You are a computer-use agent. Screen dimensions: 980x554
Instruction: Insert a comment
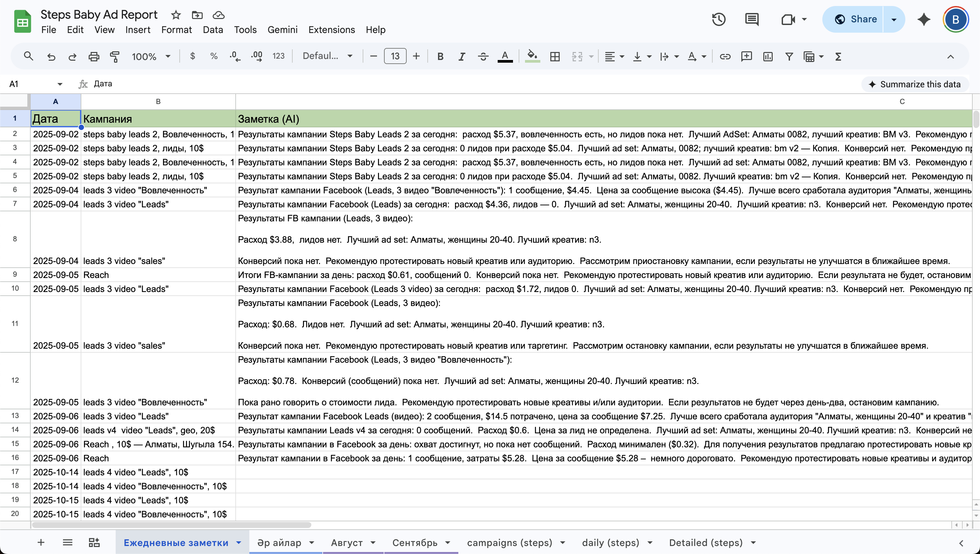point(746,57)
